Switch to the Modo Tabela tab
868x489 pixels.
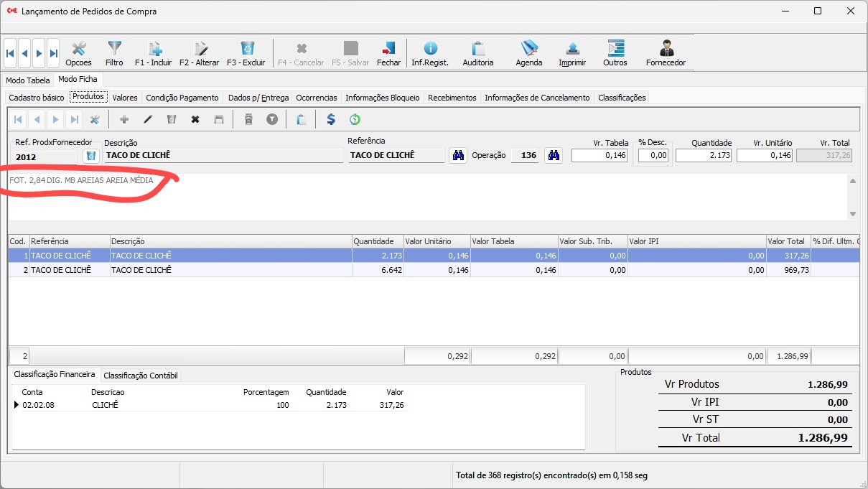[x=28, y=80]
